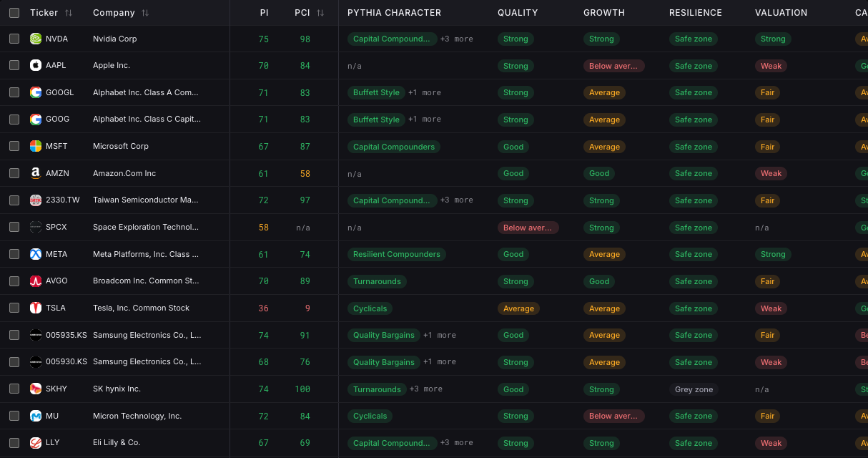Check the AMZN row checkbox
The width and height of the screenshot is (868, 458).
click(14, 173)
